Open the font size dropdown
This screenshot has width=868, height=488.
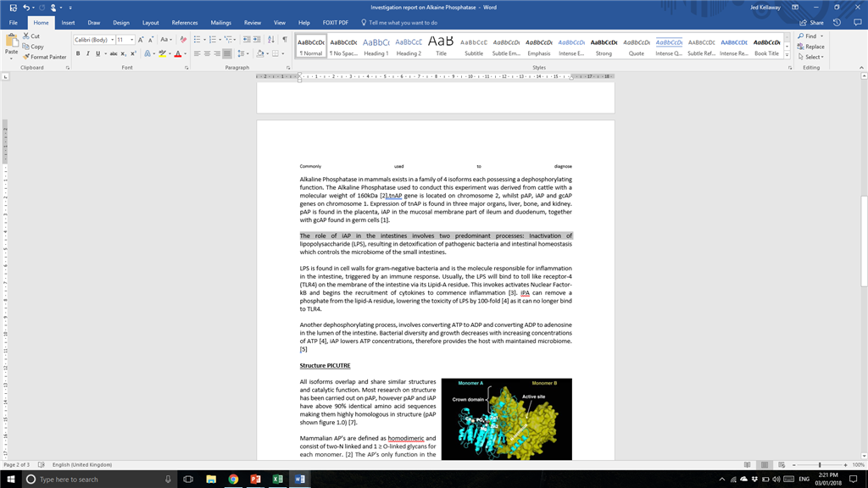point(131,40)
